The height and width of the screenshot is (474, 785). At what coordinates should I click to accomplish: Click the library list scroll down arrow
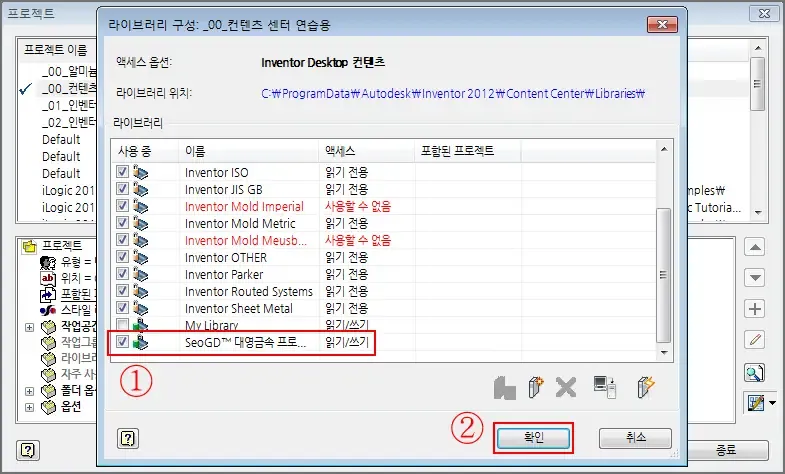click(x=664, y=352)
